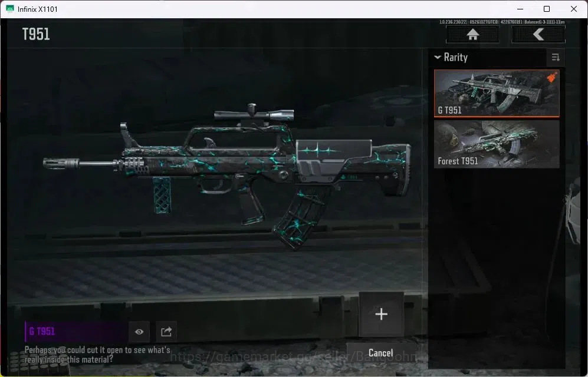This screenshot has width=588, height=377.
Task: Click the T951 weapon title
Action: 36,34
